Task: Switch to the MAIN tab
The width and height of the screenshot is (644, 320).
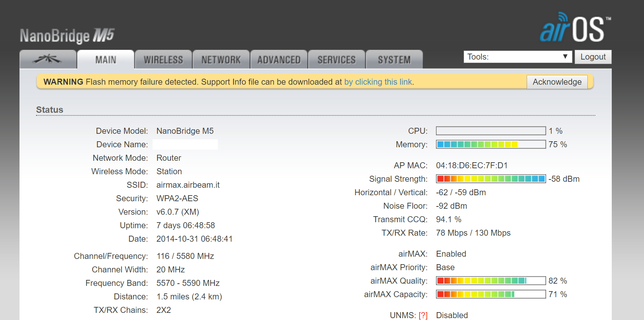Action: pos(106,60)
